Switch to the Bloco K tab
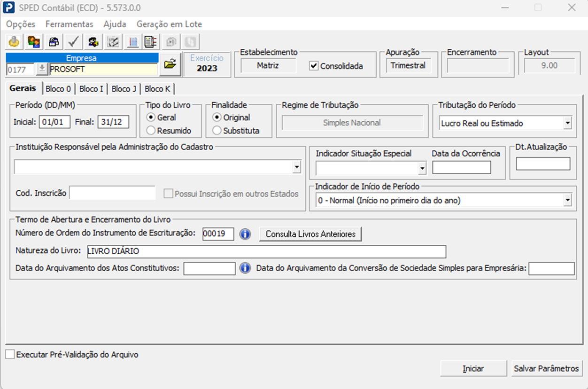Screen dimensions: 588x389 tap(157, 89)
